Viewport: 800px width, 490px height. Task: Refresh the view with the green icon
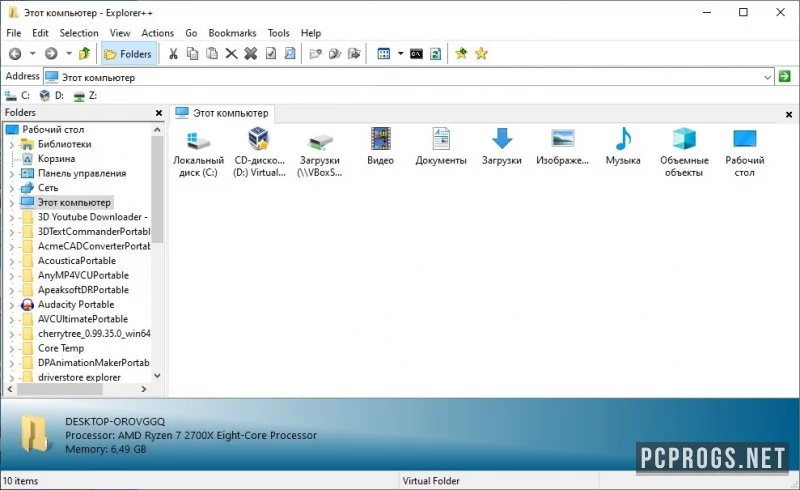[x=435, y=54]
